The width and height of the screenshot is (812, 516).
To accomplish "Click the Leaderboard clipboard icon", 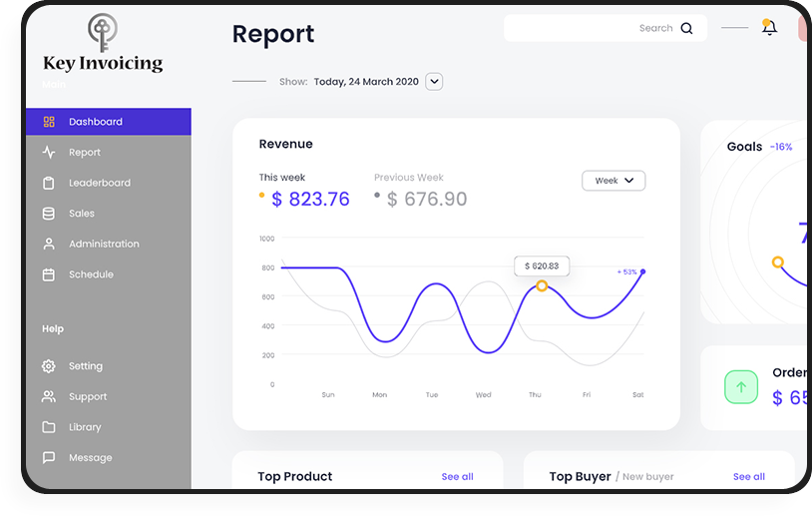I will (x=49, y=184).
